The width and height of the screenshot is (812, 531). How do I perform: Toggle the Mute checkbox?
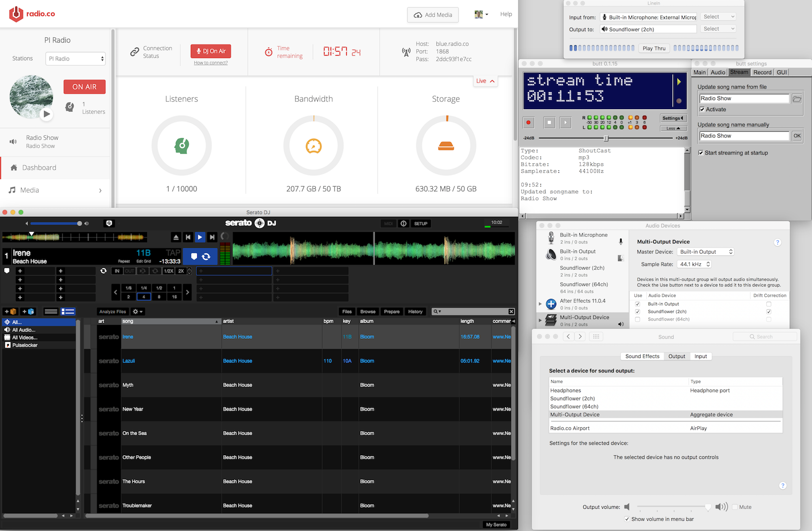coord(735,507)
